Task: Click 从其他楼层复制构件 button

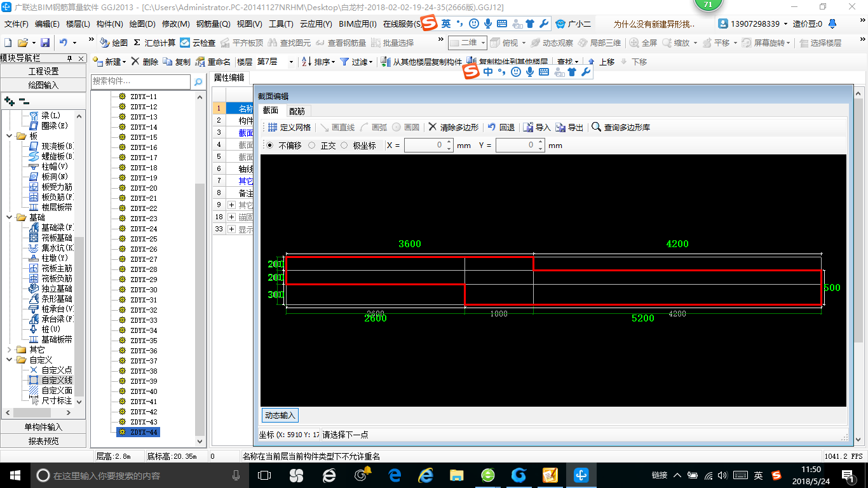Action: coord(421,62)
